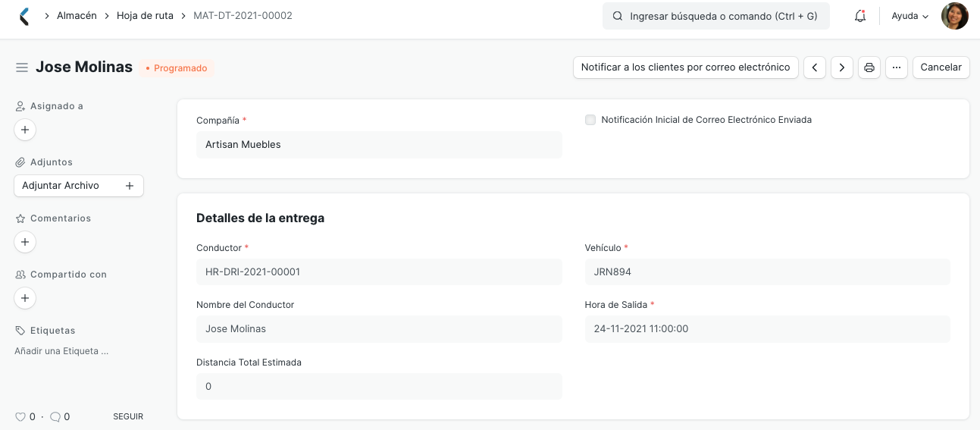Like the document with heart icon
Viewport: 980px width, 430px height.
point(20,416)
